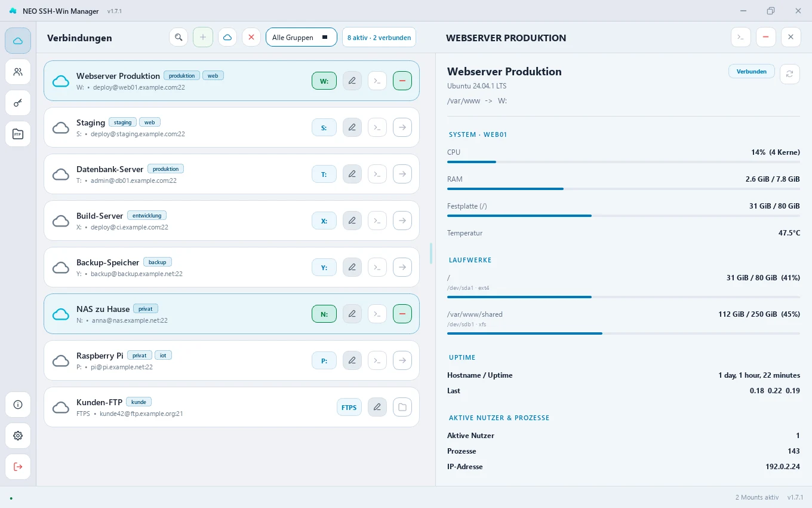Click the search icon in Verbindungen toolbar
The height and width of the screenshot is (508, 812).
pyautogui.click(x=179, y=37)
